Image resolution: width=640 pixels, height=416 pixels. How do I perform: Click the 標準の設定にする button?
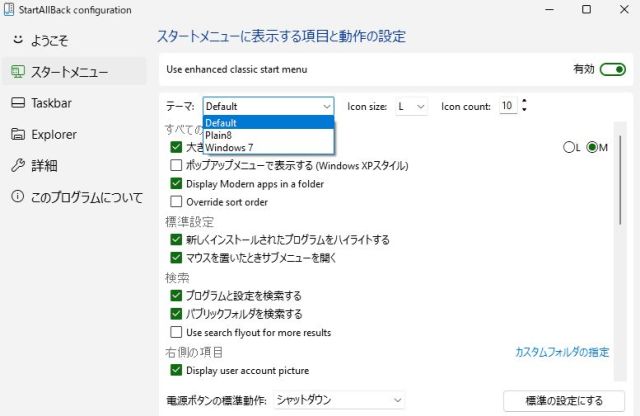pos(564,401)
